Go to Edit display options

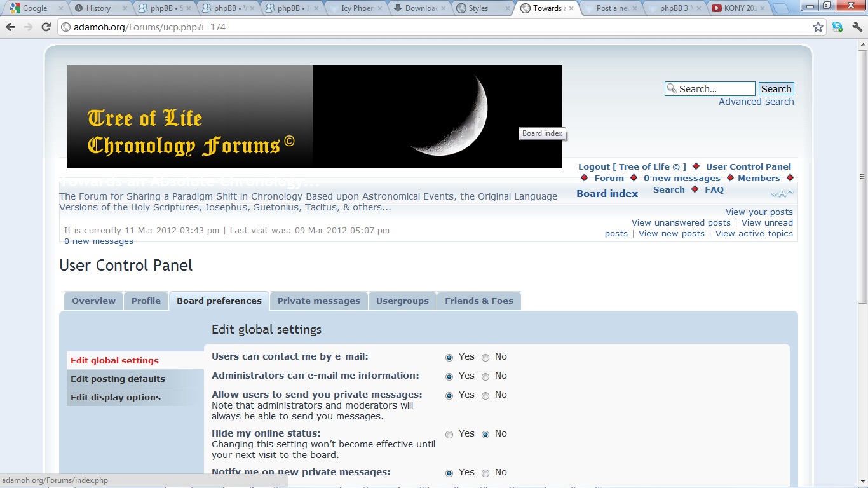(115, 398)
